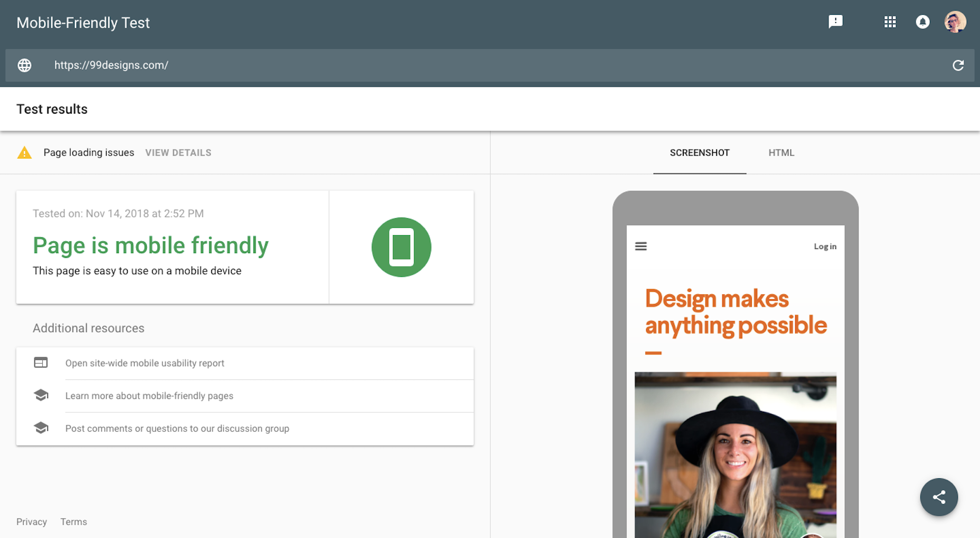This screenshot has height=538, width=980.
Task: Click Log in inside phone preview
Action: (825, 246)
